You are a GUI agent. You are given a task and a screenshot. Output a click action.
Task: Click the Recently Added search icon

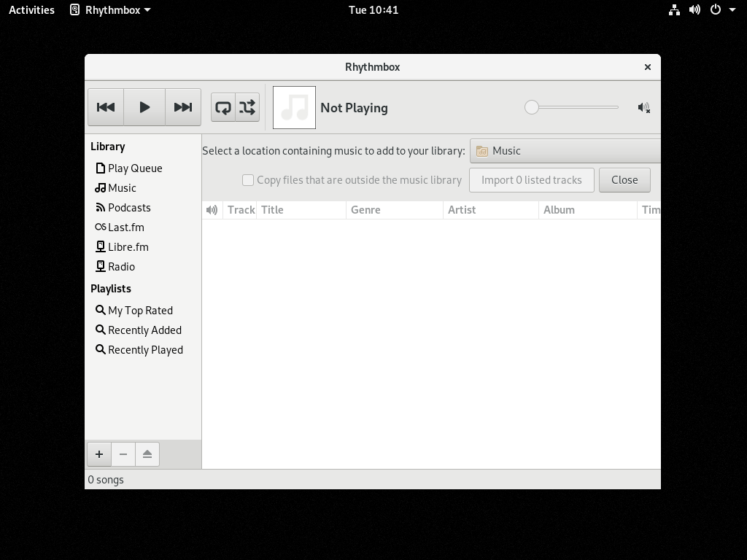tap(100, 330)
